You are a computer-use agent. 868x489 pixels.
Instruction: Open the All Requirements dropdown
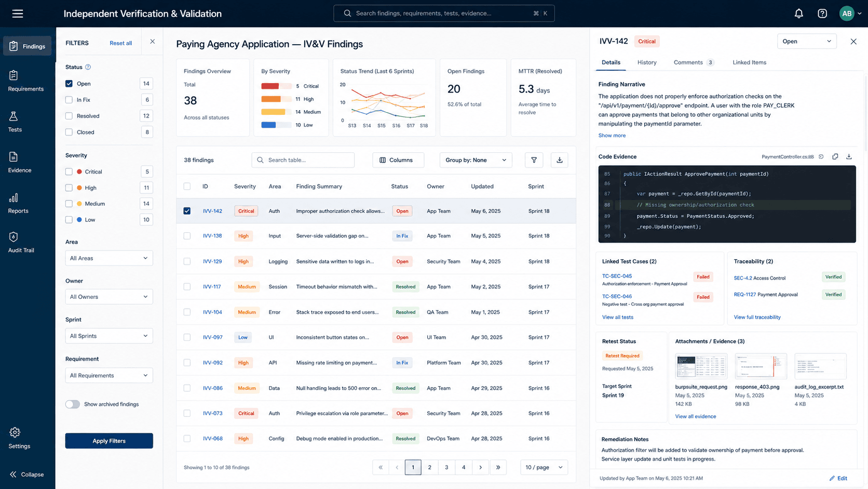(x=109, y=375)
